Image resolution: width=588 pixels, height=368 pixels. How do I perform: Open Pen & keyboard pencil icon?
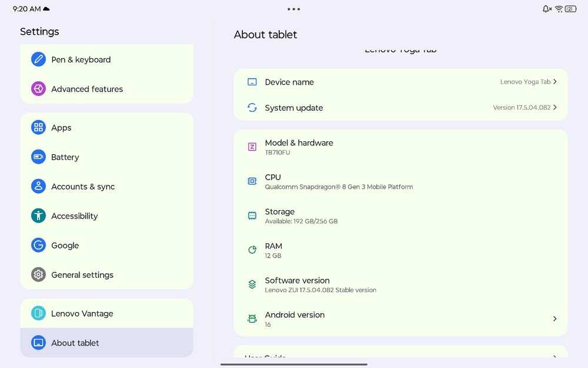(x=38, y=59)
